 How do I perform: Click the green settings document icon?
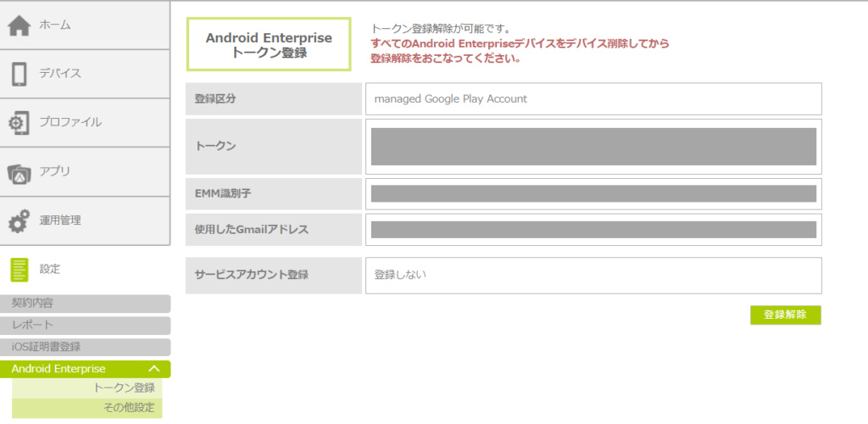click(19, 270)
